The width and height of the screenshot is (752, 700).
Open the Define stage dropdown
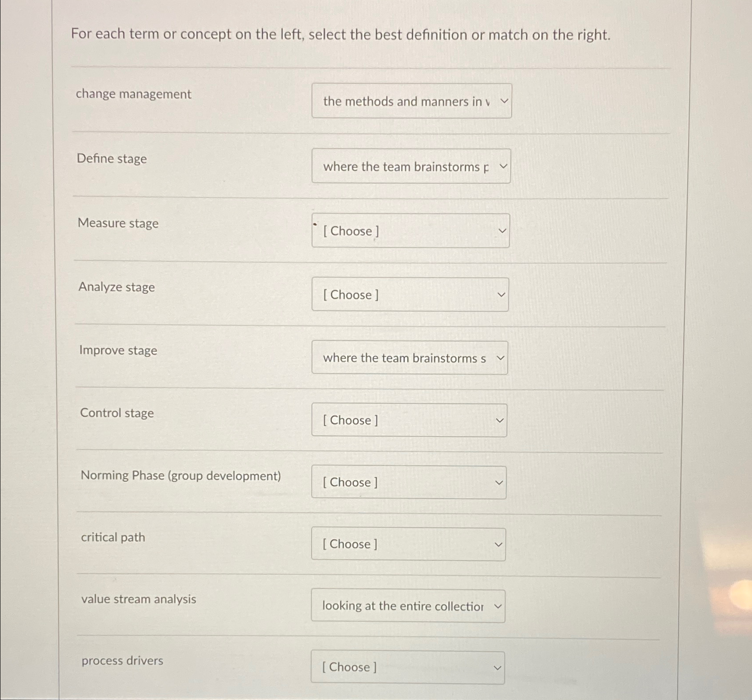coord(411,166)
